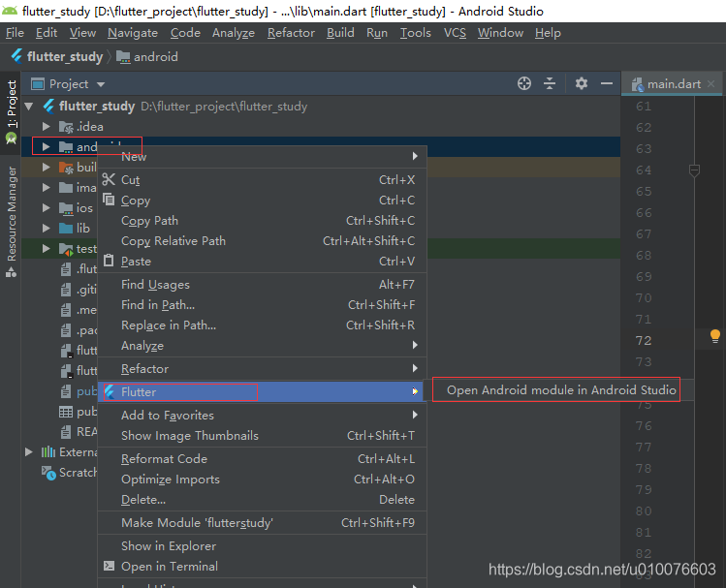Screen dimensions: 726x588
Task: Open the Build menu in menu bar
Action: pos(340,33)
